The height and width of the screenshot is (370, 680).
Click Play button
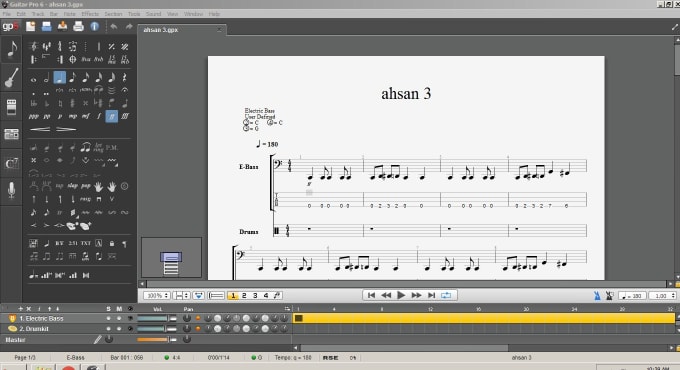click(x=401, y=295)
